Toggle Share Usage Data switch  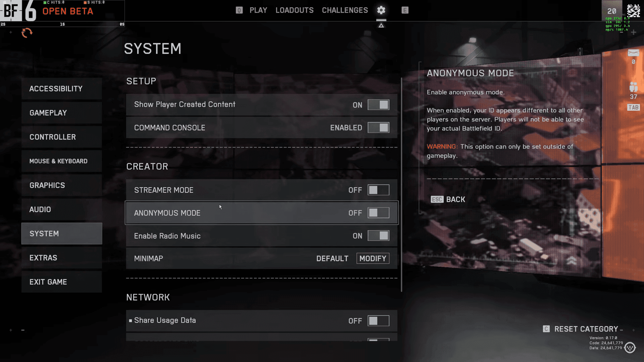[x=378, y=321]
